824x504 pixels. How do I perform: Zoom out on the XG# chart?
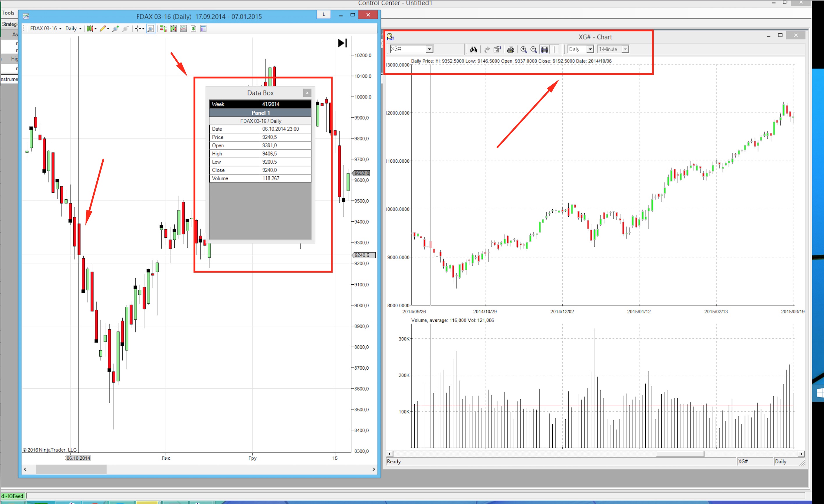pos(534,49)
